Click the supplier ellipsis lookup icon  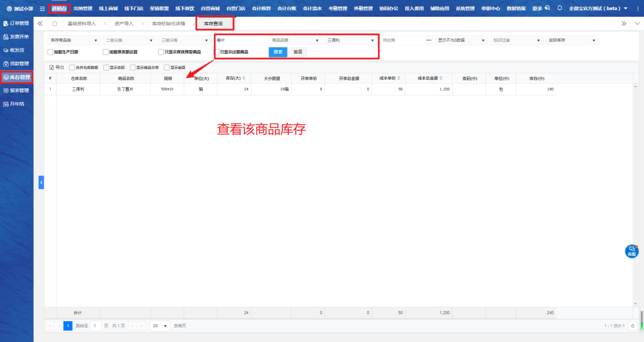tap(429, 41)
